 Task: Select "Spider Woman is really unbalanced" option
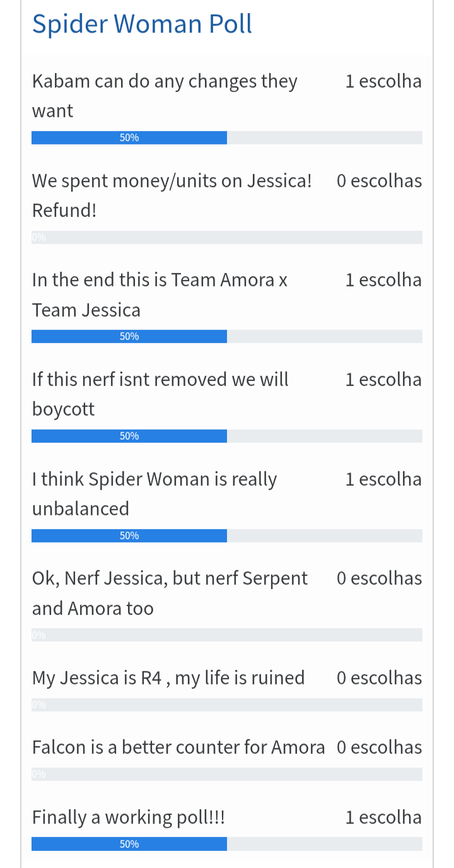(154, 493)
